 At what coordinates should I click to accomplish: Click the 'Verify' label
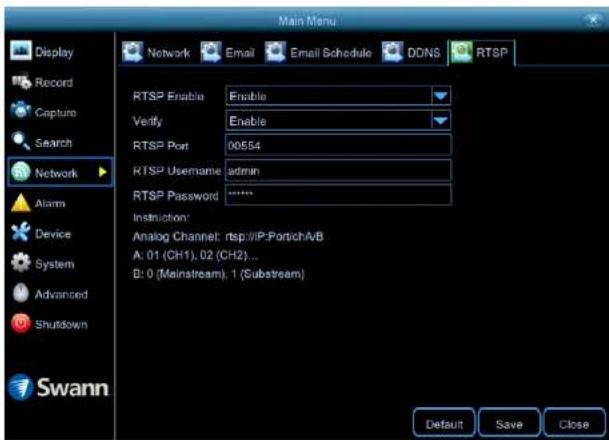147,122
